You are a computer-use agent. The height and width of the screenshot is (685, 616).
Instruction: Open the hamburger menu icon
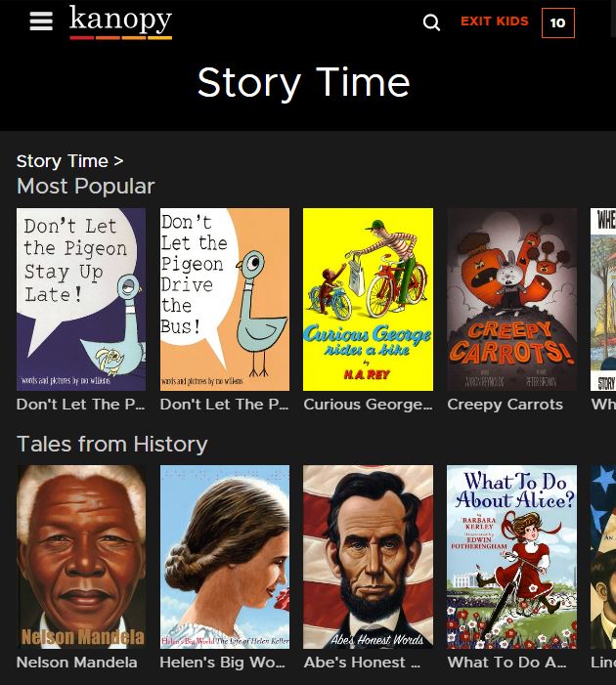click(41, 21)
